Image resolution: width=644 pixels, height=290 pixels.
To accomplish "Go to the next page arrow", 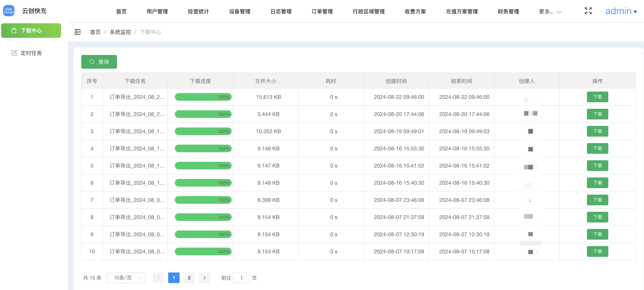I will click(204, 278).
